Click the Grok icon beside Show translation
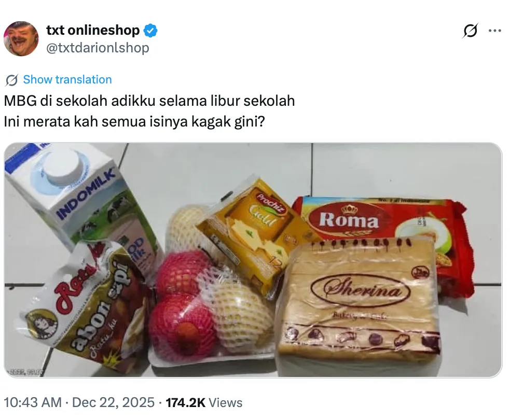The width and height of the screenshot is (510, 420). click(x=12, y=80)
